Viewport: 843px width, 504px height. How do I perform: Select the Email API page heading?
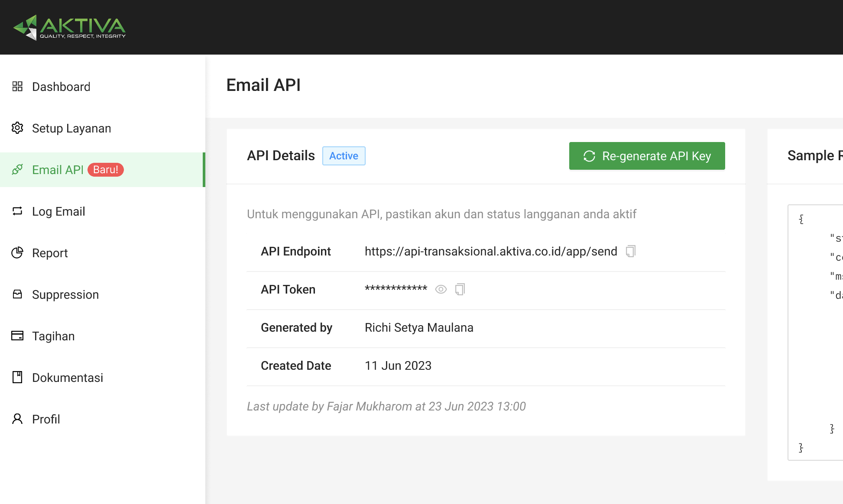(x=263, y=85)
